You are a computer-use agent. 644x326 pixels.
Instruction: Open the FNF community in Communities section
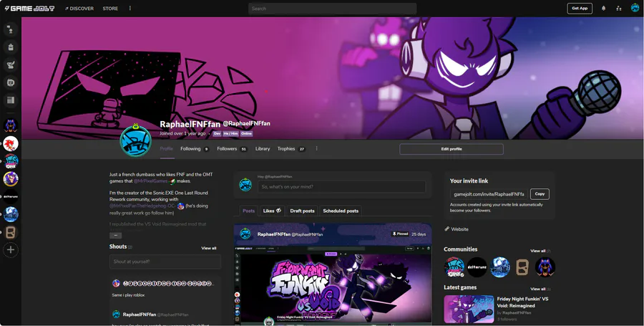point(454,267)
